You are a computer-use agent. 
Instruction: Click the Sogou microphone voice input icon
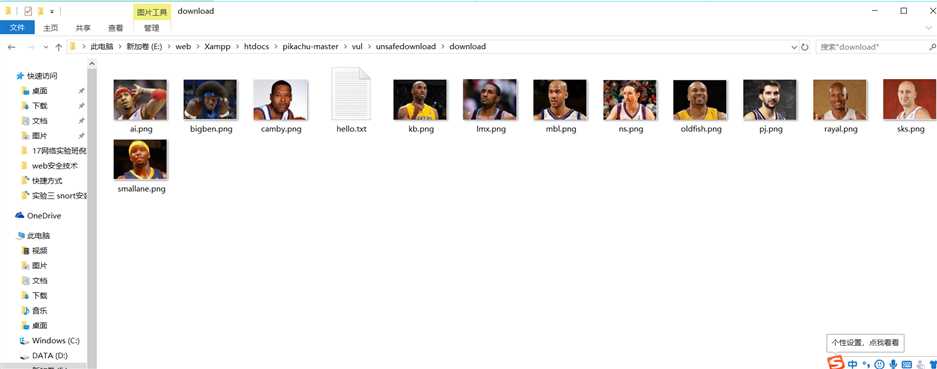(893, 364)
